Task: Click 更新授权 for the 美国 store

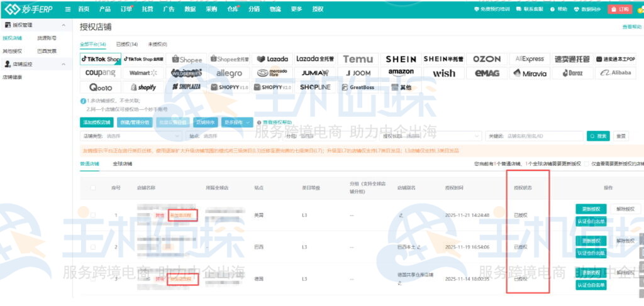Action: [591, 209]
